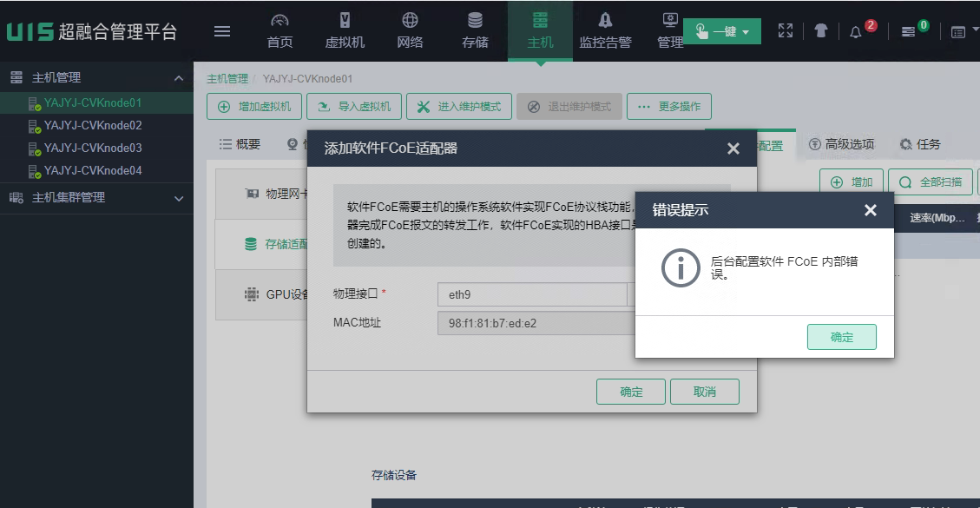
Task: Select host YAJYJ-CVKnode01 in sidebar
Action: [x=93, y=102]
